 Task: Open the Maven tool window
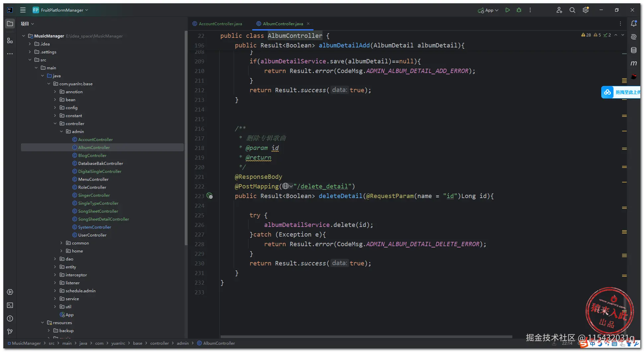click(634, 63)
